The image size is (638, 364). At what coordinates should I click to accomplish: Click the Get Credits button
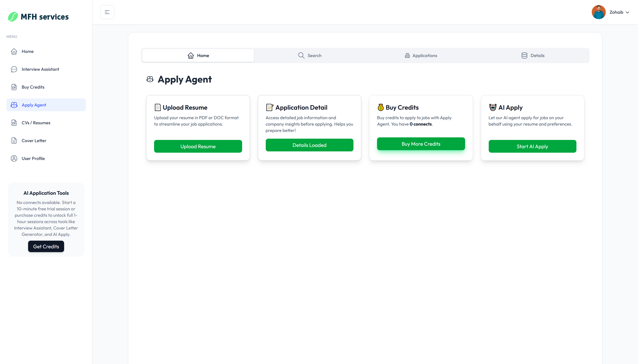(46, 246)
